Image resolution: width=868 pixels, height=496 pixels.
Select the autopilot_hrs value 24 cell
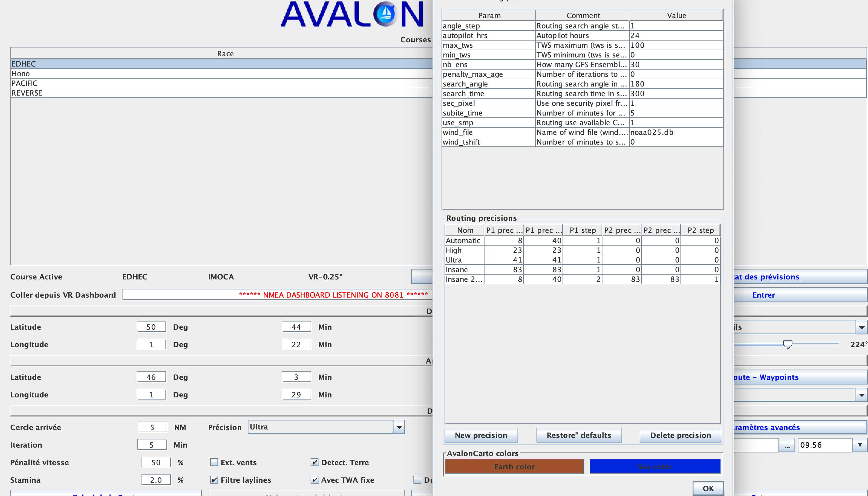pyautogui.click(x=676, y=35)
